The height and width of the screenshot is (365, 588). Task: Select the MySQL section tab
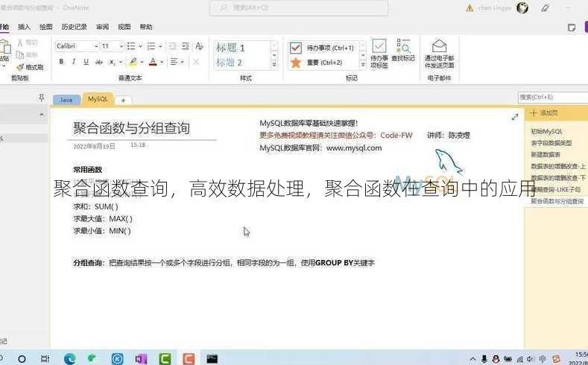coord(98,99)
